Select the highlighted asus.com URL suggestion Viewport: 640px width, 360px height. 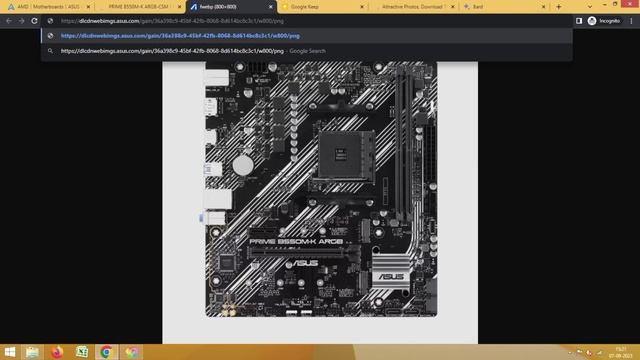[x=306, y=36]
